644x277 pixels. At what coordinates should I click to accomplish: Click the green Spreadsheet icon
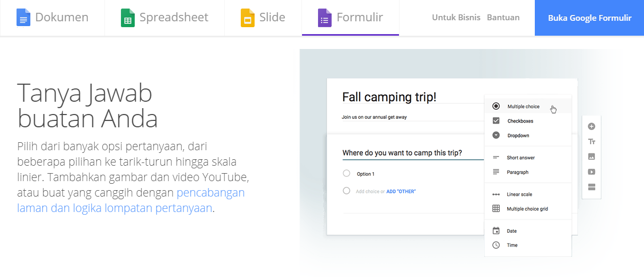128,18
